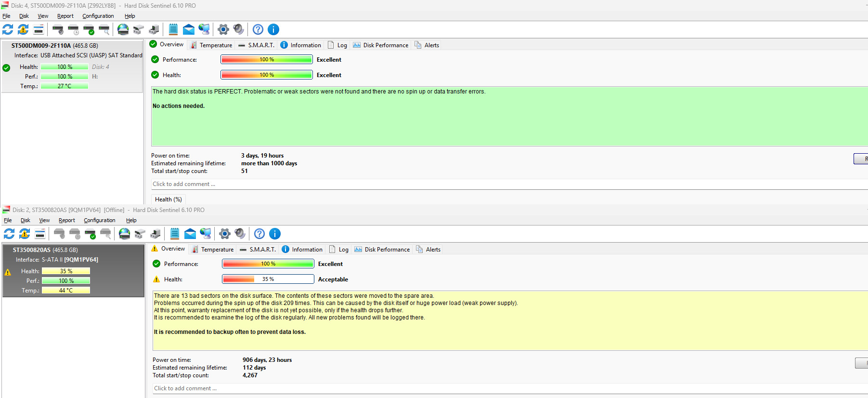
Task: Switch to S.M.A.R.T. tab in ST500DM009 window
Action: 256,45
